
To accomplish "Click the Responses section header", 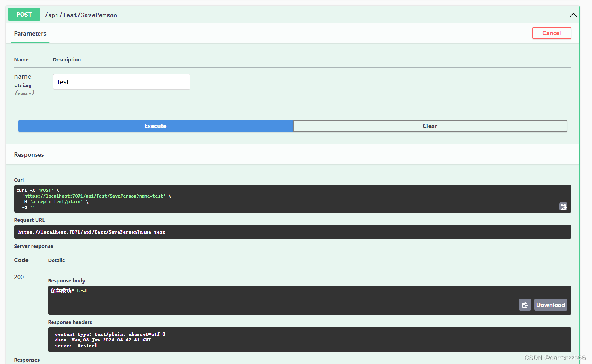I will (29, 154).
